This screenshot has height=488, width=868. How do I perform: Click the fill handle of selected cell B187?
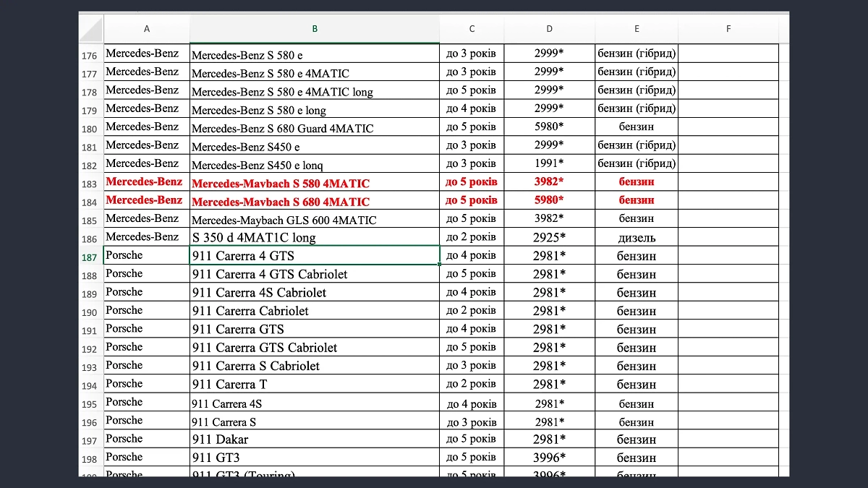[440, 265]
